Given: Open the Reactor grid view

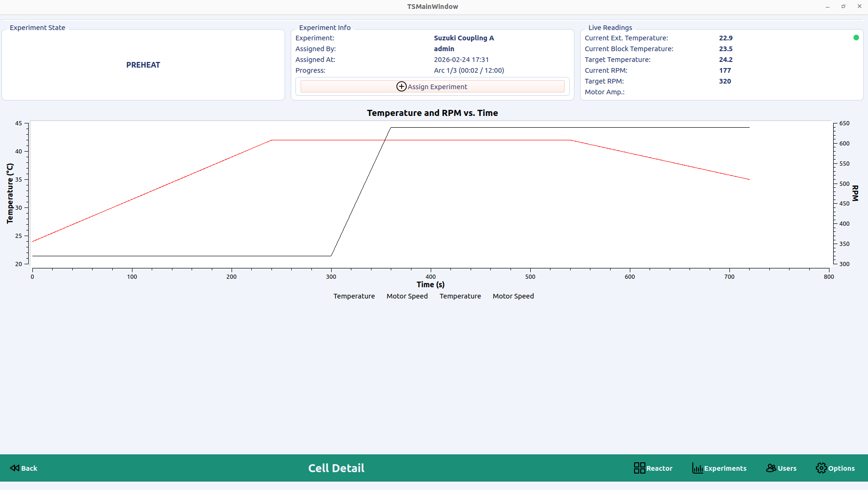Looking at the screenshot, I should click(x=639, y=468).
